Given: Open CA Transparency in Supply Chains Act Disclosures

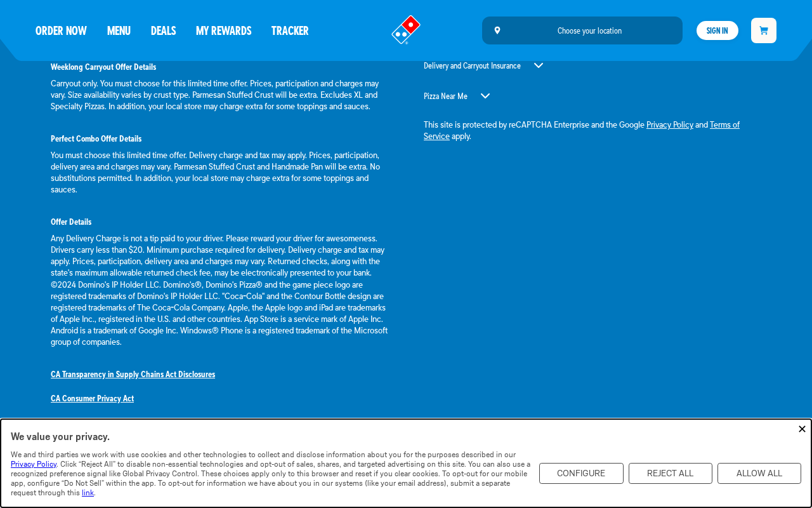Looking at the screenshot, I should coord(133,374).
